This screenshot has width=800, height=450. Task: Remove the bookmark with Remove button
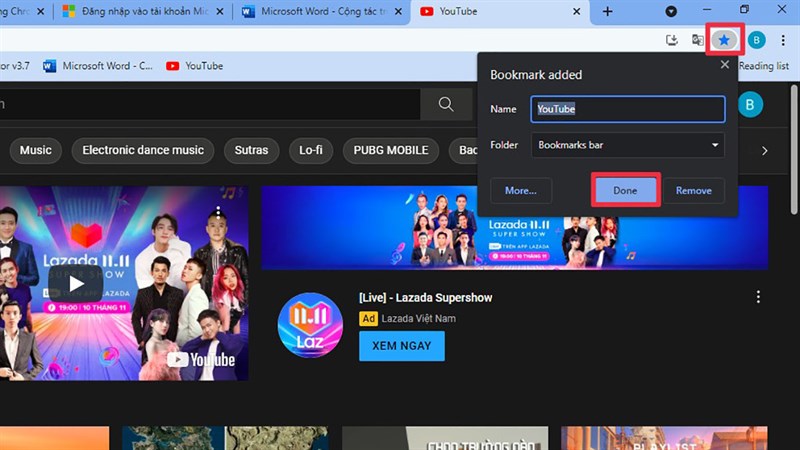693,190
